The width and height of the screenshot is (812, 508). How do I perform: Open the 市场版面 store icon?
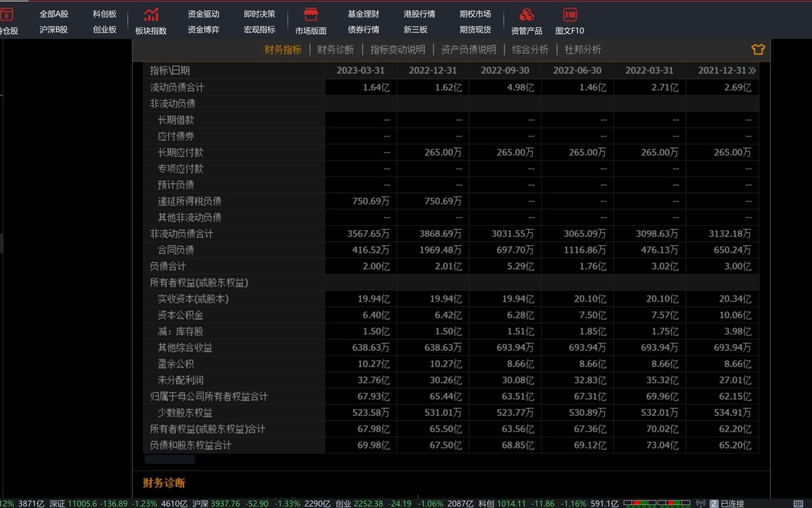pyautogui.click(x=311, y=15)
